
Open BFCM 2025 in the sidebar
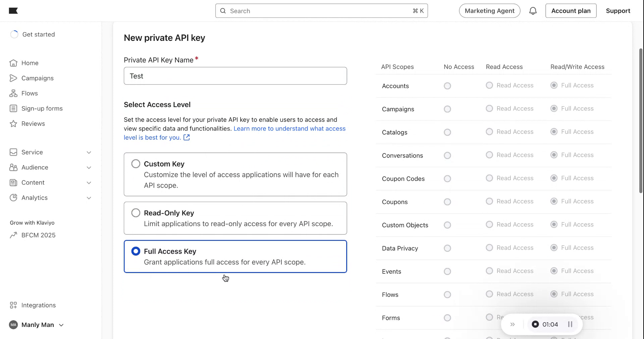coord(38,235)
